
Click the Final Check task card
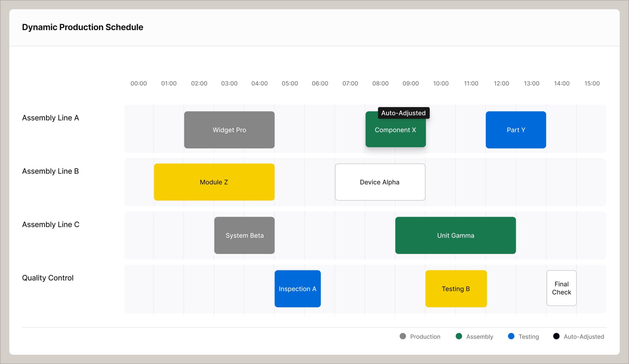tap(561, 288)
